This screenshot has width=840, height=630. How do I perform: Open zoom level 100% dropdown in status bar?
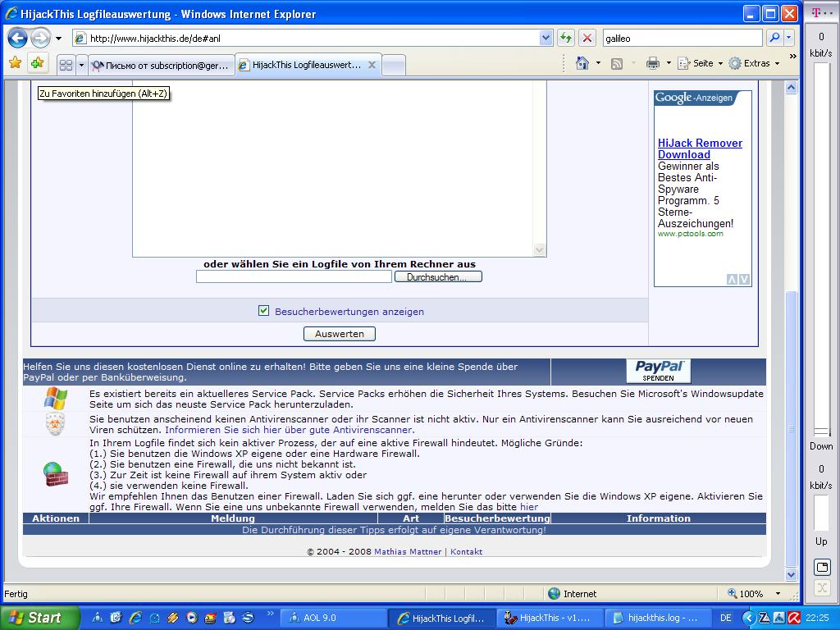778,594
